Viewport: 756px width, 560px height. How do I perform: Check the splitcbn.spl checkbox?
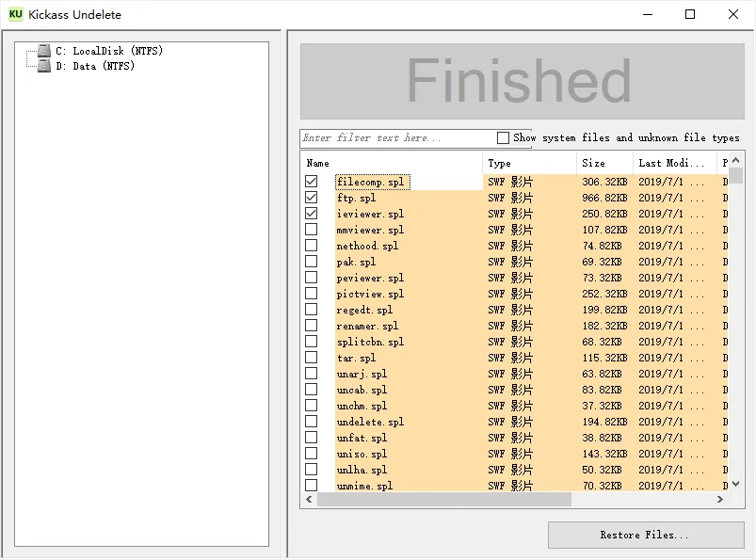click(312, 342)
